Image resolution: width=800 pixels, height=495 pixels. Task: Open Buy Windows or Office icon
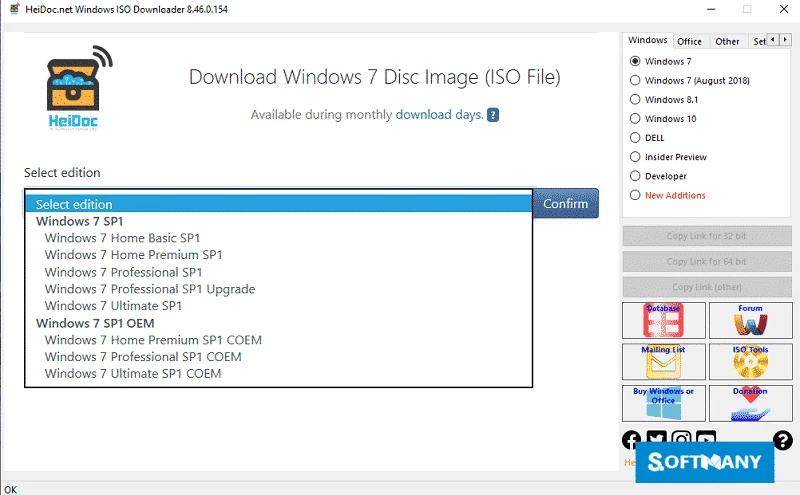[663, 403]
